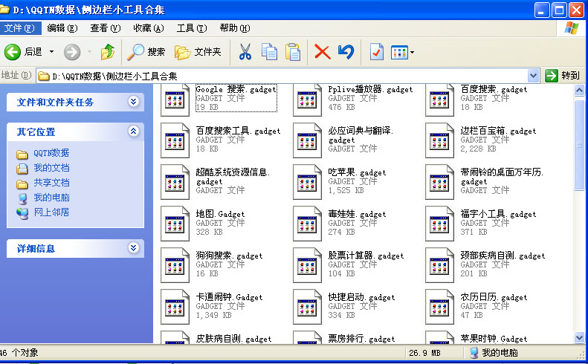Expand the 详细信息 panel
Image resolution: width=588 pixels, height=364 pixels.
point(134,247)
